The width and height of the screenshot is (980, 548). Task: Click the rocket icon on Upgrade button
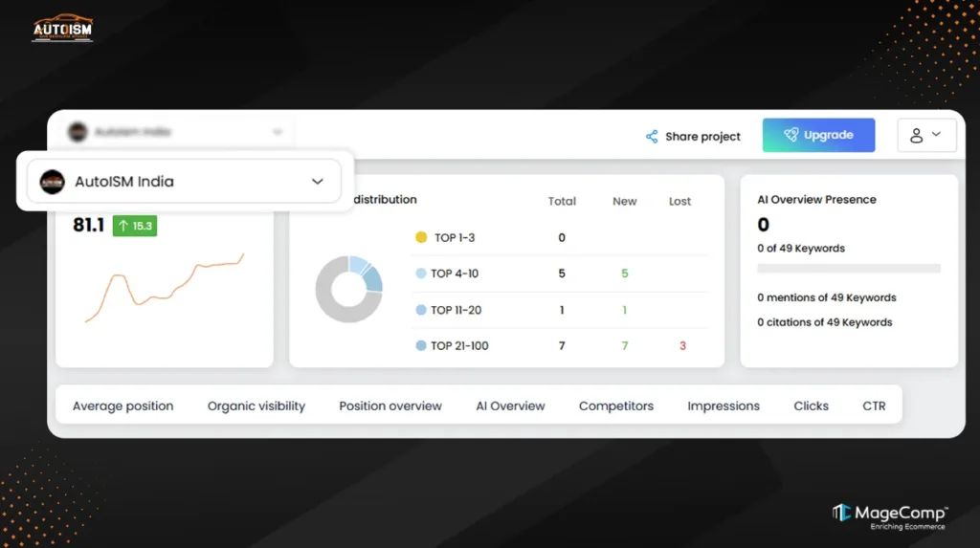pos(791,136)
